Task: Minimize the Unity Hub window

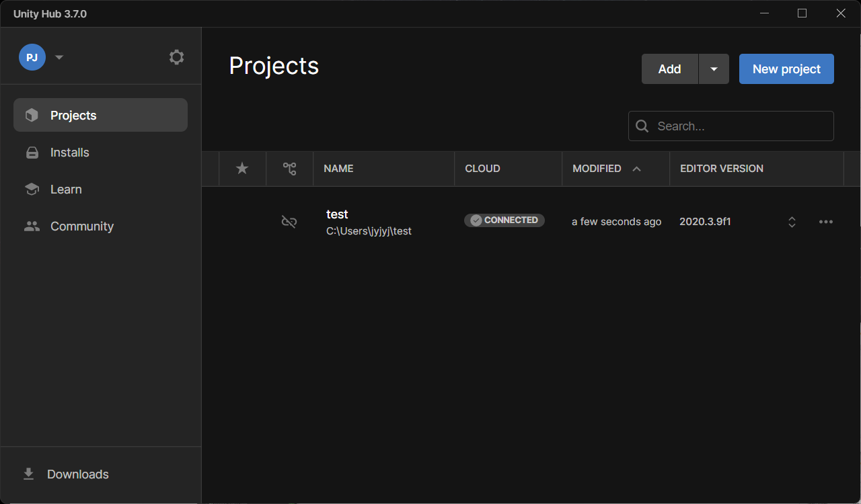Action: click(764, 13)
